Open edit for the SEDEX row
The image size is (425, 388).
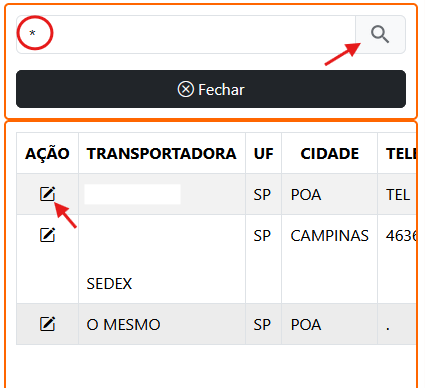pyautogui.click(x=48, y=235)
